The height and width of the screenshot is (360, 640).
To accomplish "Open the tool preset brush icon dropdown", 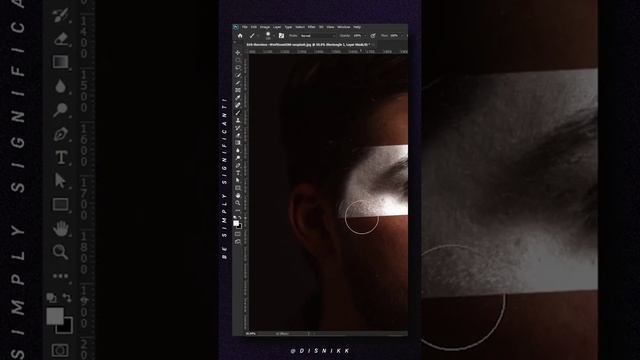I will click(x=254, y=36).
